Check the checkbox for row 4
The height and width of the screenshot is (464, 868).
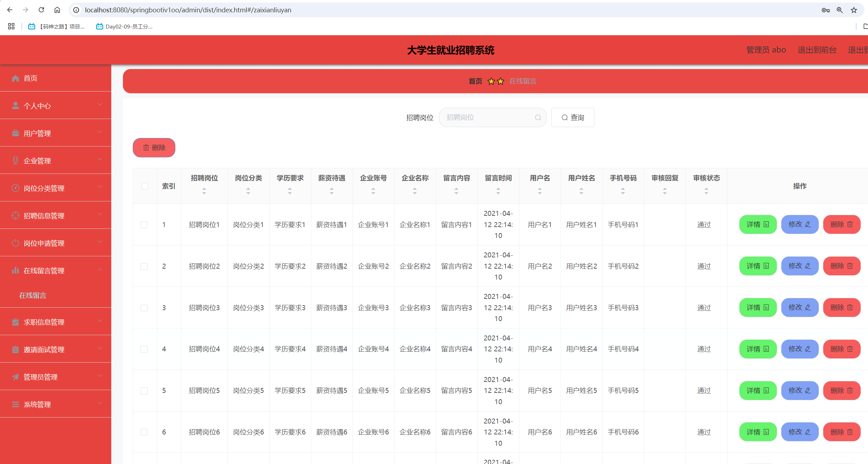(x=144, y=349)
